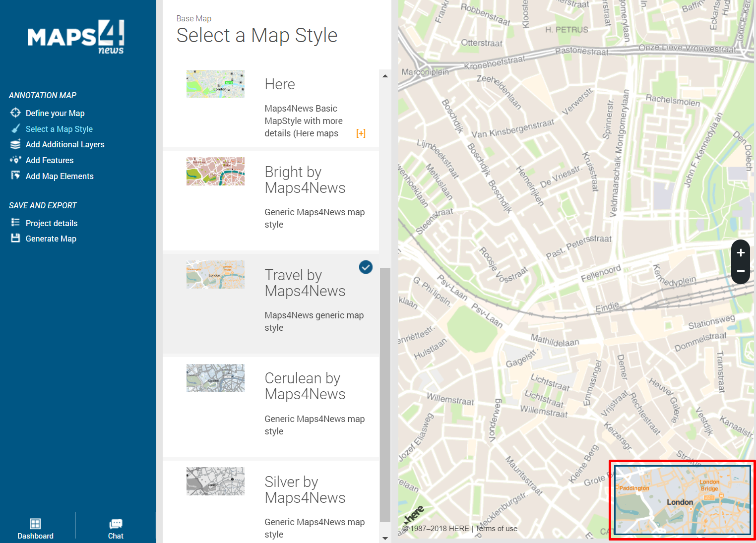Go to Add Additional Layers
The width and height of the screenshot is (756, 543).
65,144
